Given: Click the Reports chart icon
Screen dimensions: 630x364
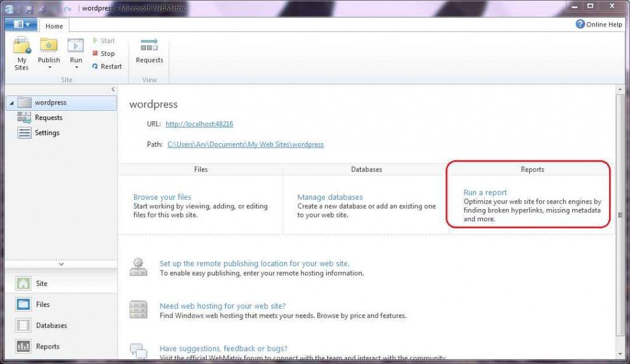Looking at the screenshot, I should (x=23, y=346).
